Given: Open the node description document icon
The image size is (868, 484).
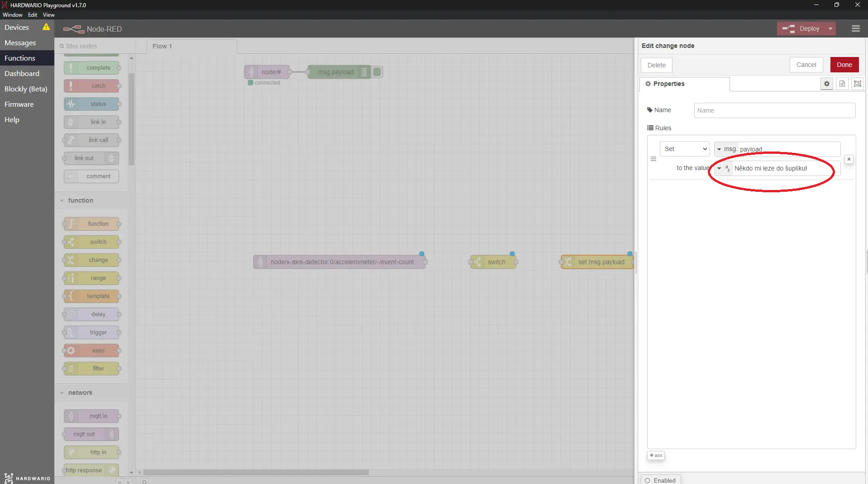Looking at the screenshot, I should click(842, 84).
